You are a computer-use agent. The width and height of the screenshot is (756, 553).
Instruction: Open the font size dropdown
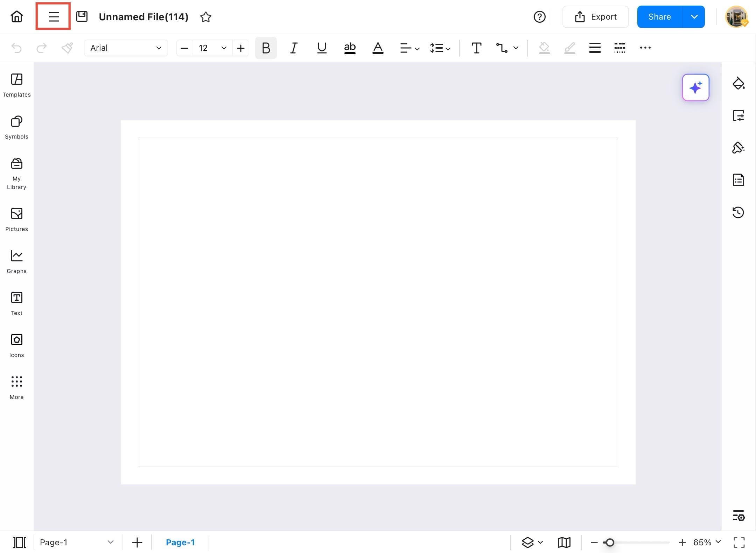[223, 48]
